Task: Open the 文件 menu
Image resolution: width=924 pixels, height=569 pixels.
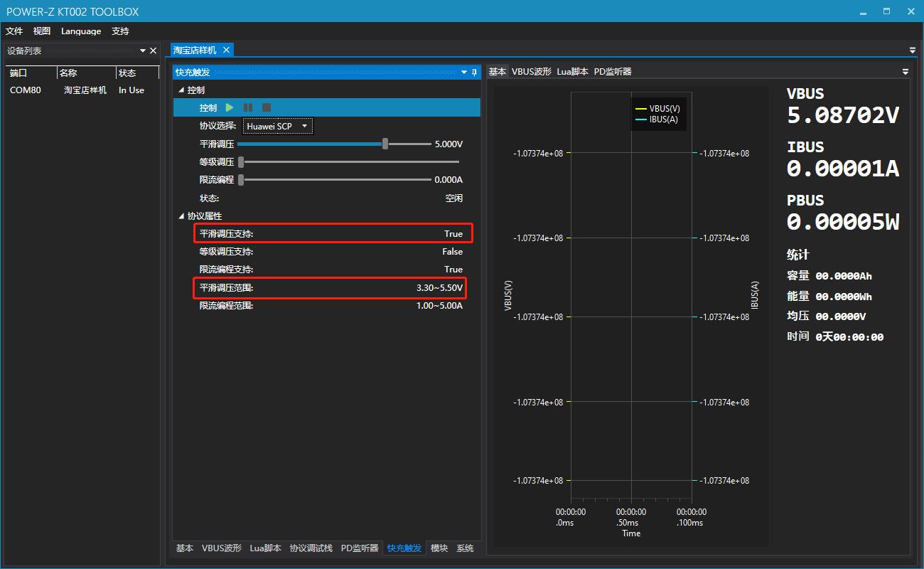Action: 14,31
